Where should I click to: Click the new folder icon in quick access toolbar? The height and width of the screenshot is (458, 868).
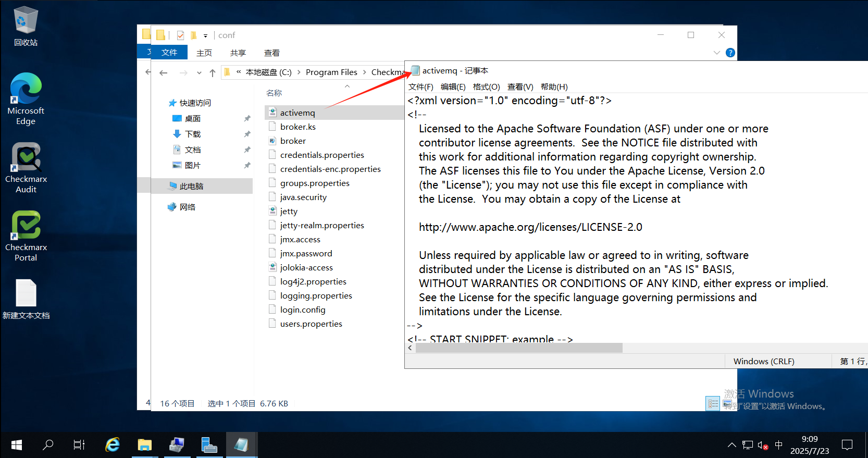click(x=194, y=35)
